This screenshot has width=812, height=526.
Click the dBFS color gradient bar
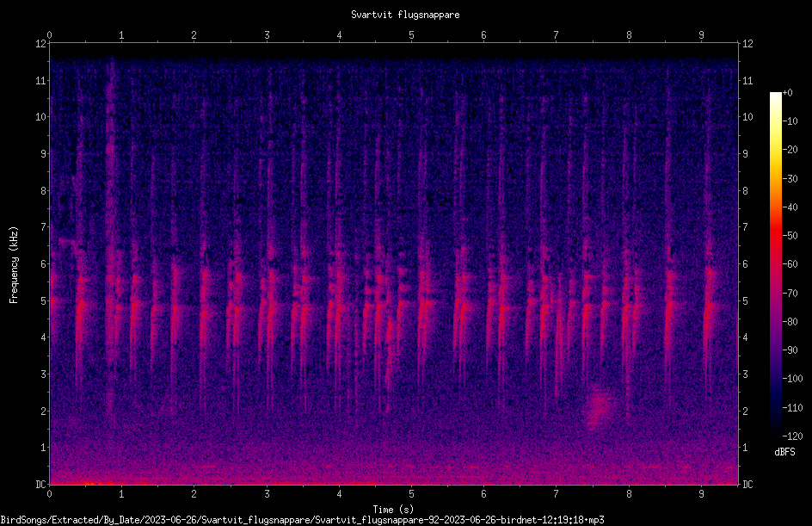click(x=775, y=264)
